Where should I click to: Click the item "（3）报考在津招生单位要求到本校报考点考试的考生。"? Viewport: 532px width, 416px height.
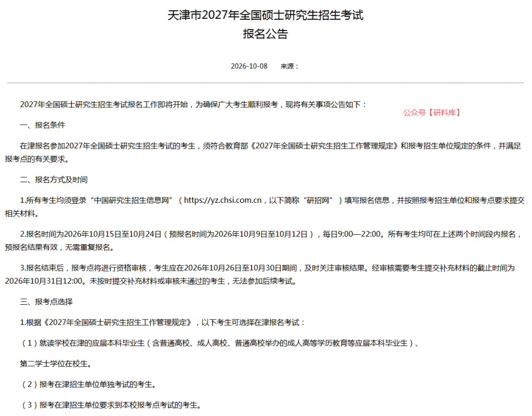point(111,405)
